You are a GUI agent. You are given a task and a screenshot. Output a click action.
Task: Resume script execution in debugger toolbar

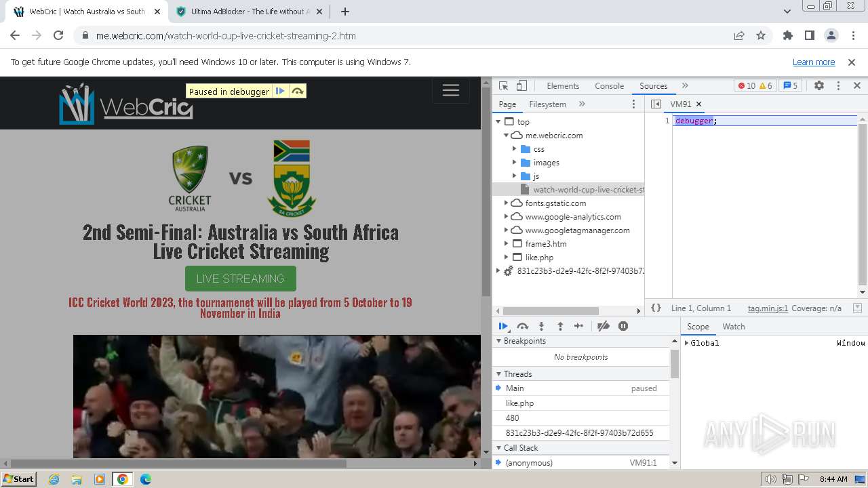coord(504,326)
